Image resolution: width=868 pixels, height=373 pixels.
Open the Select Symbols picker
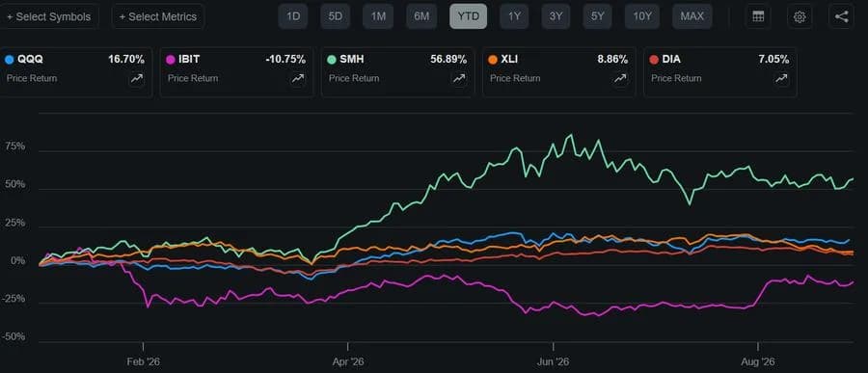pyautogui.click(x=49, y=16)
